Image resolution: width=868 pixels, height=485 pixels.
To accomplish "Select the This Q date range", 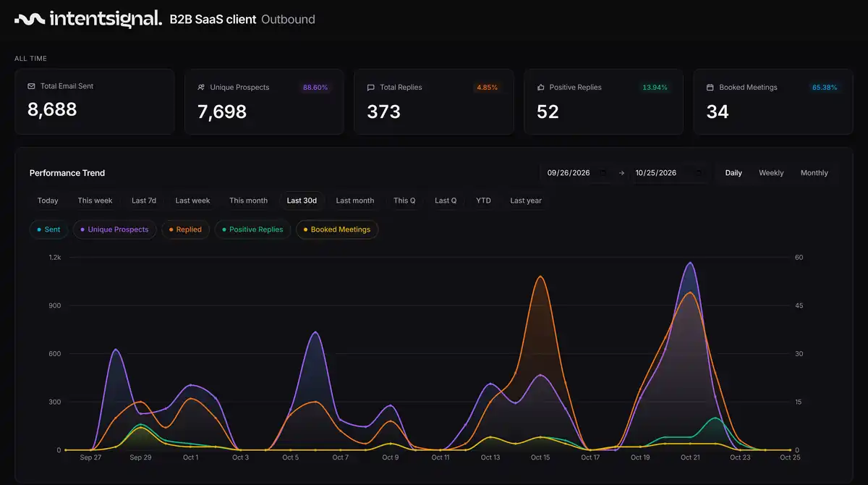I will pyautogui.click(x=404, y=201).
